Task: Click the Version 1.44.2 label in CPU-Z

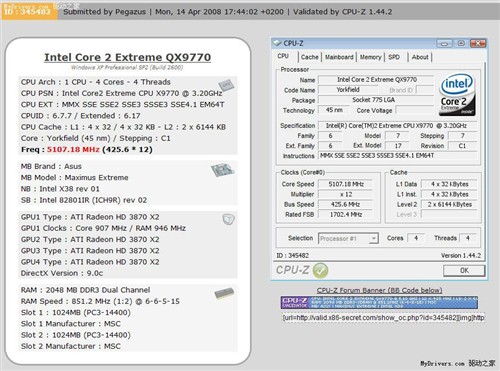Action: point(461,256)
